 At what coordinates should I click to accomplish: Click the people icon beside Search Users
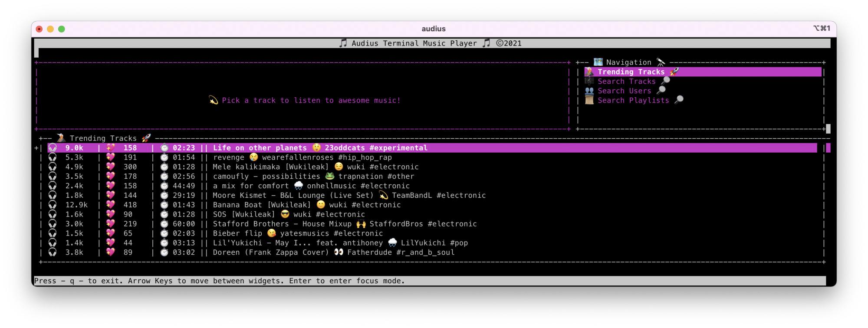[x=589, y=91]
